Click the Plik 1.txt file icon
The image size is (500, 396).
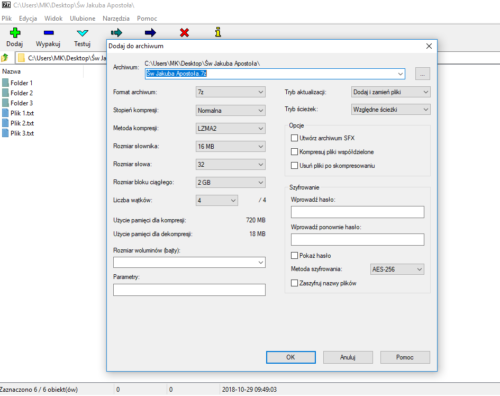pyautogui.click(x=5, y=113)
